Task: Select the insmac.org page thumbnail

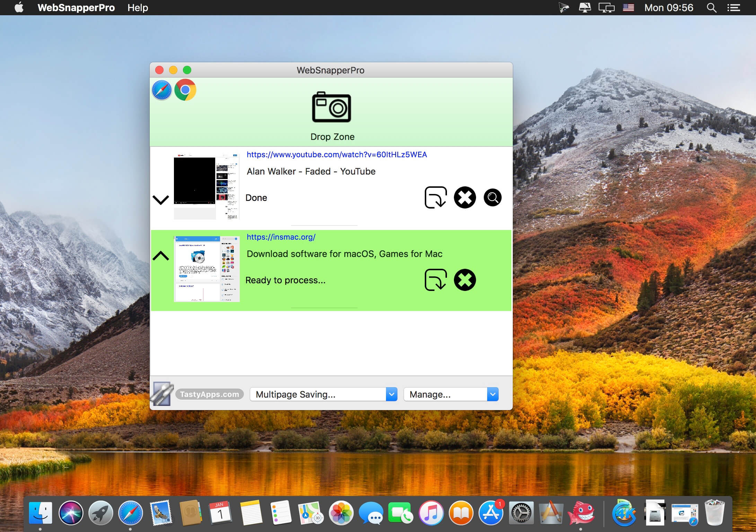Action: pos(206,269)
